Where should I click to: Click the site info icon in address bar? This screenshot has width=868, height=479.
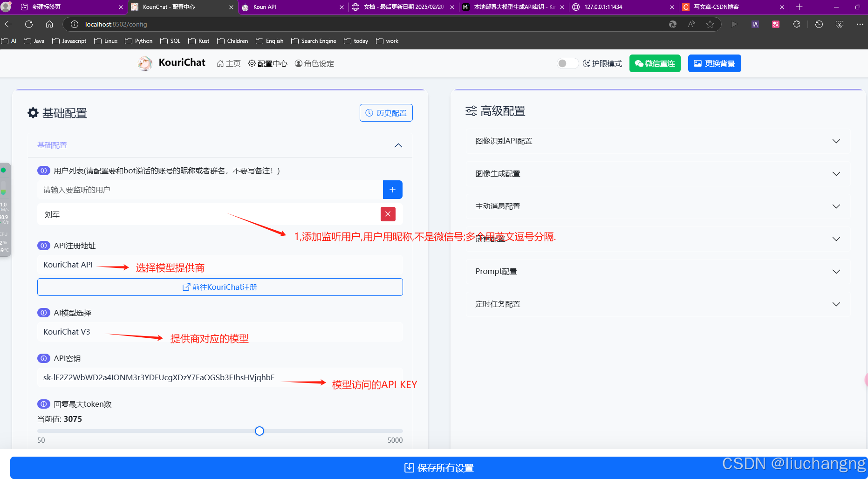pyautogui.click(x=74, y=24)
